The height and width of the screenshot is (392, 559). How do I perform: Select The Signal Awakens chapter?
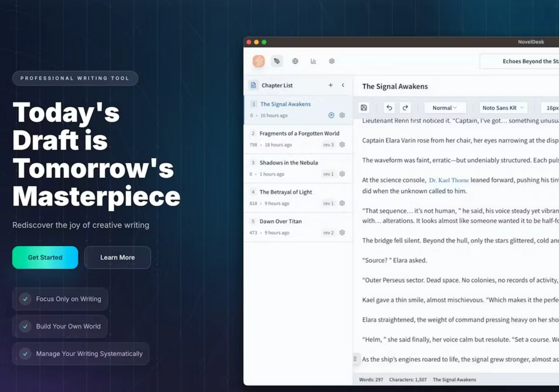click(298, 110)
